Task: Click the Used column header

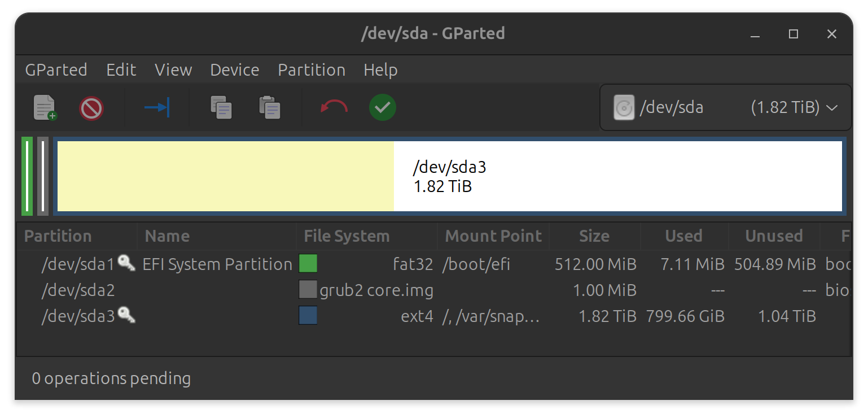Action: [684, 236]
